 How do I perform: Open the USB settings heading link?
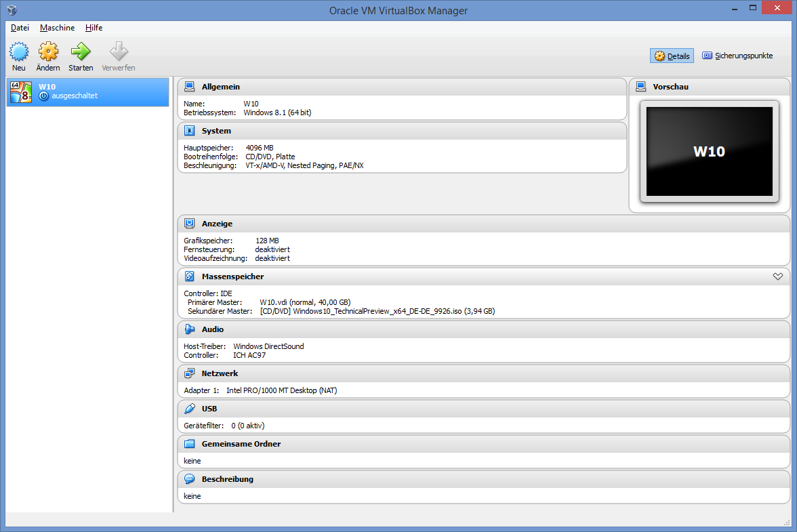tap(209, 409)
